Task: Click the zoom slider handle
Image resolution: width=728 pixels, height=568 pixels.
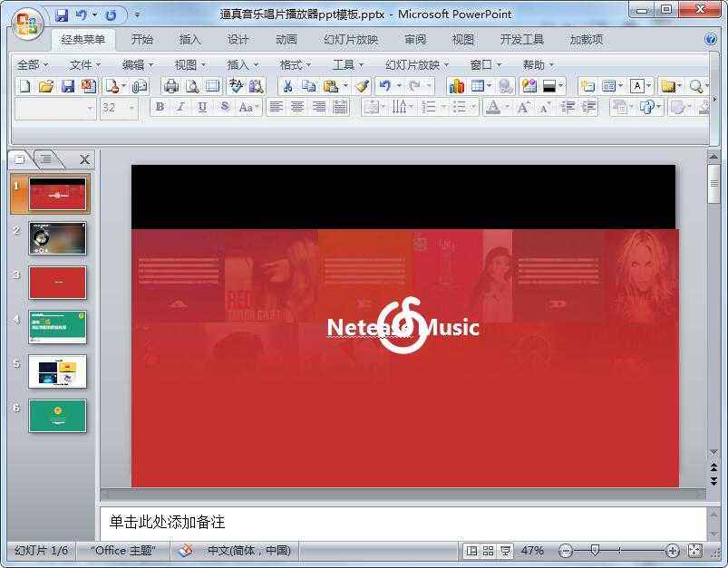Action: click(595, 551)
